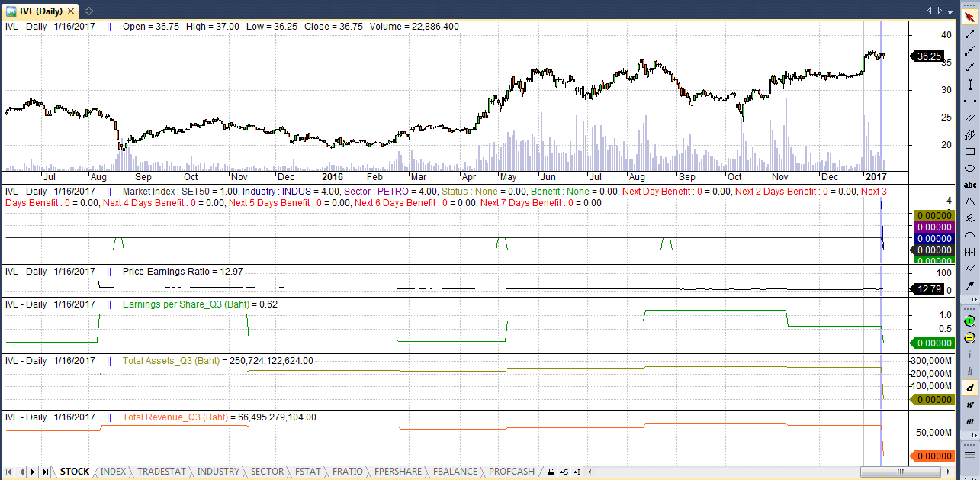Activate the triangle drawing tool
This screenshot has height=480, width=980.
[969, 201]
